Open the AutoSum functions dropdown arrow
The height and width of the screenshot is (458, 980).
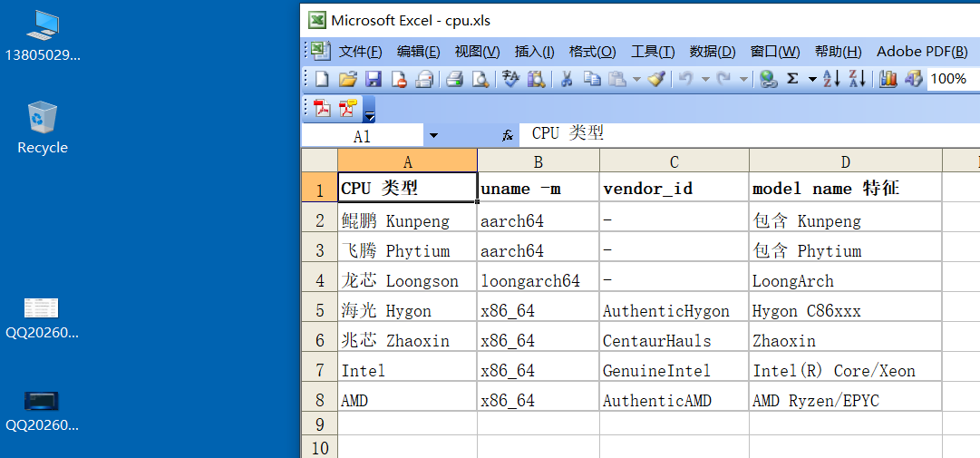[x=812, y=79]
